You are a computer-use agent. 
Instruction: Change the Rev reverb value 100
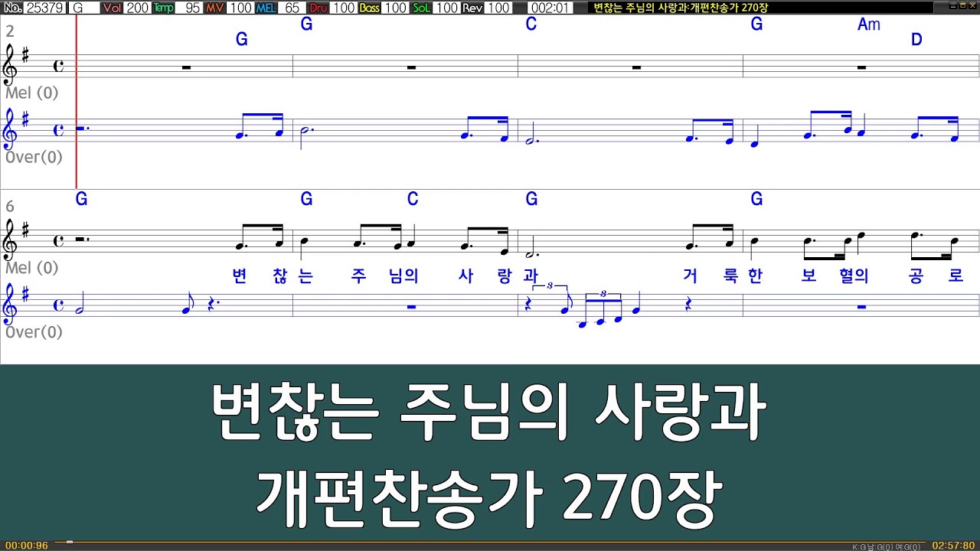point(498,8)
